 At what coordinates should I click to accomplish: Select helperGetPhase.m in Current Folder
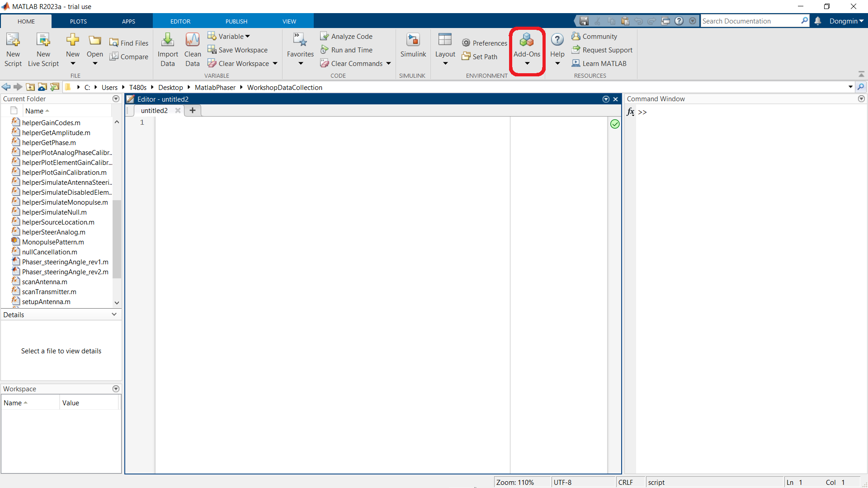click(49, 142)
